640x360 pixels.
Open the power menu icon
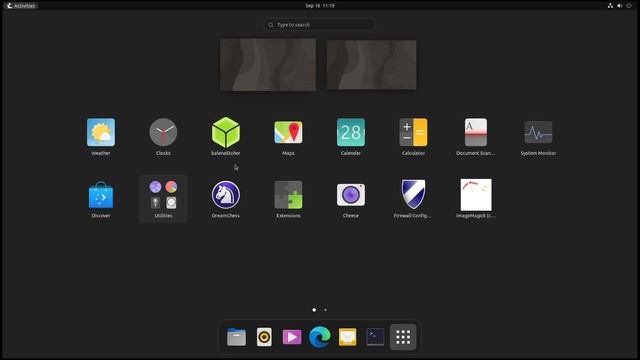point(629,6)
